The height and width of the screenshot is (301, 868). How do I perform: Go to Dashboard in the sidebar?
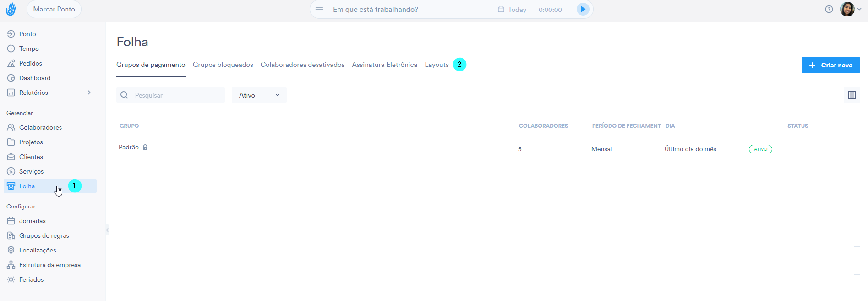coord(35,78)
